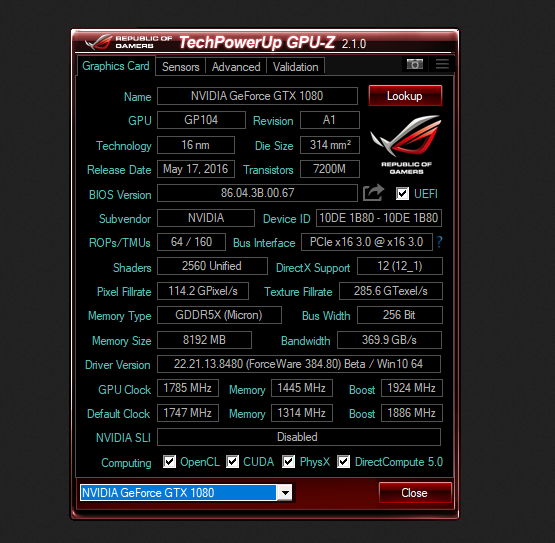
Task: Click the Pixel Fillrate field 114.2 GPixel/s
Action: pos(202,291)
